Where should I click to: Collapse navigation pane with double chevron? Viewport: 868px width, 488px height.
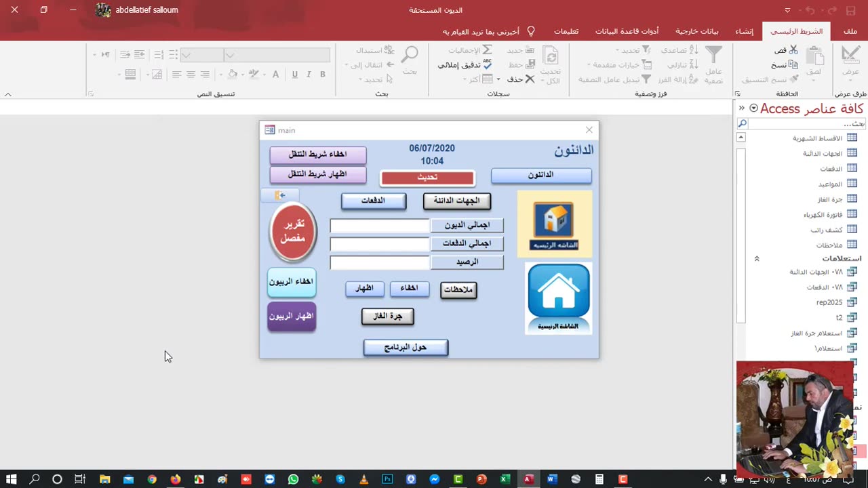741,108
